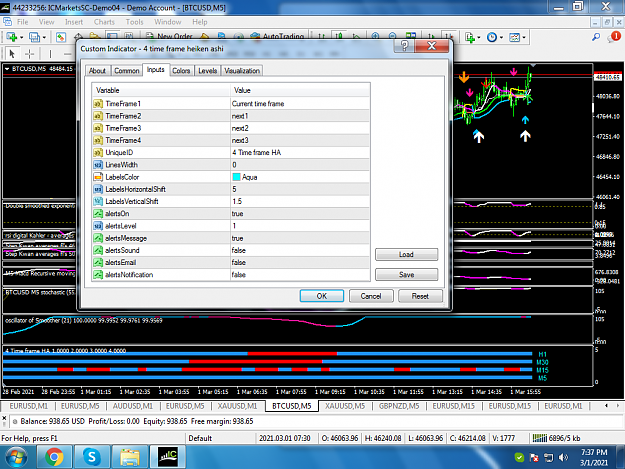This screenshot has height=469, width=625.
Task: Select the alertsMessage value true
Action: pyautogui.click(x=301, y=238)
